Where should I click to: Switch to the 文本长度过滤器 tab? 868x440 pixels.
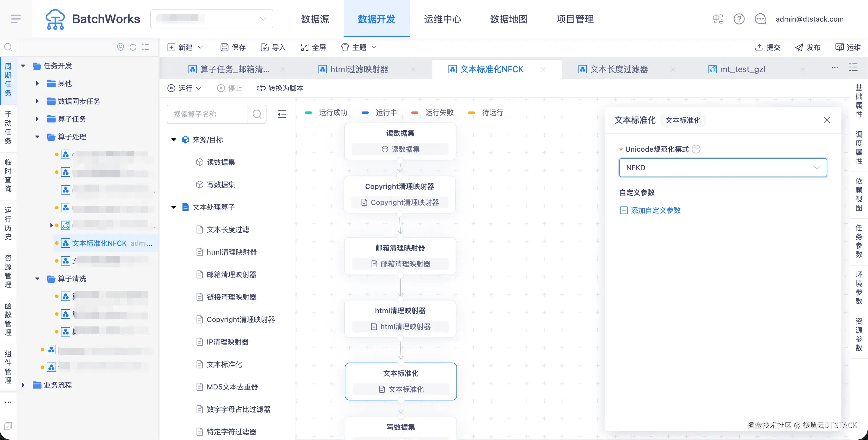click(619, 69)
